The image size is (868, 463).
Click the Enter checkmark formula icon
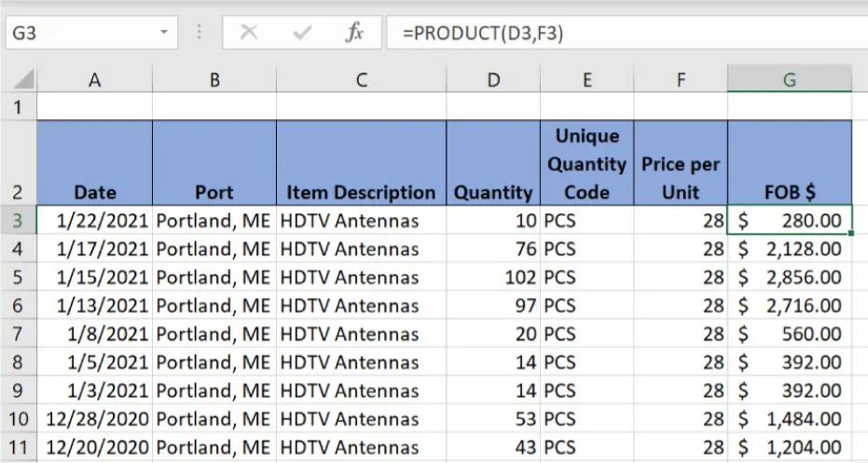click(301, 33)
